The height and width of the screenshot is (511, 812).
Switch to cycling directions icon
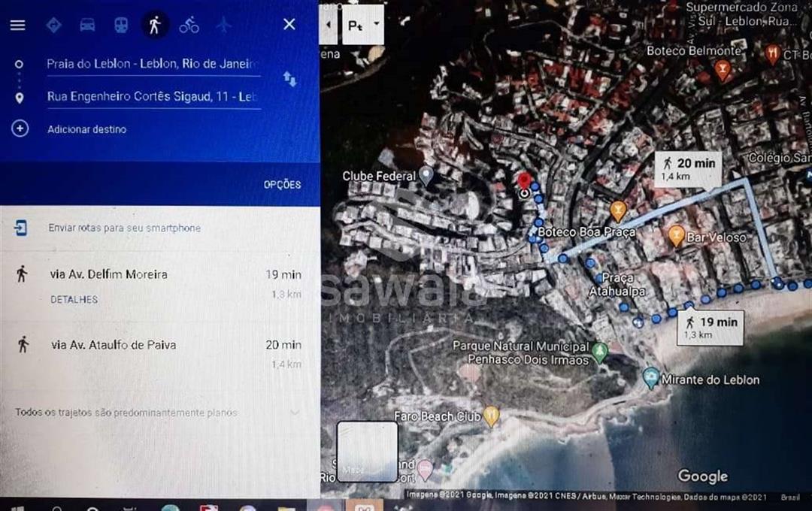[189, 25]
